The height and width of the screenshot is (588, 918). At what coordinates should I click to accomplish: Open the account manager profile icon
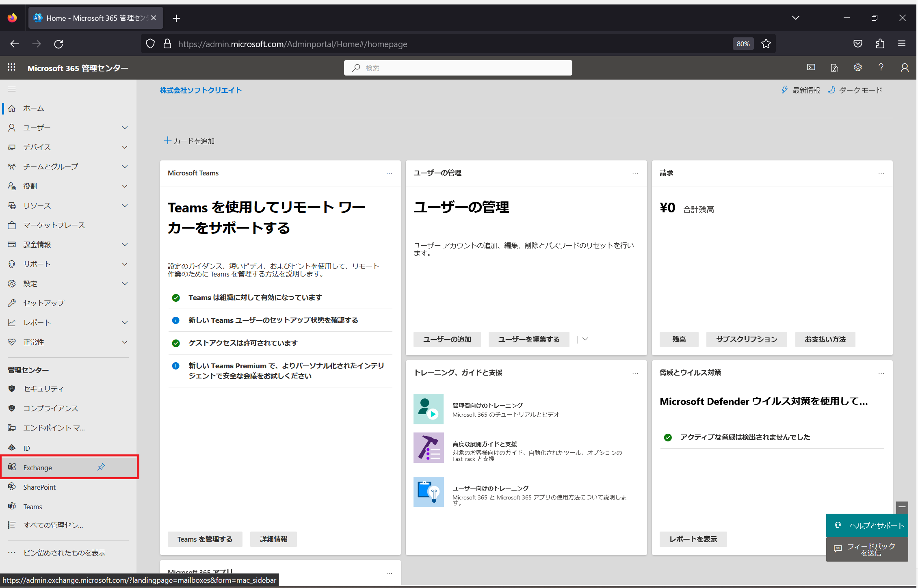(904, 67)
